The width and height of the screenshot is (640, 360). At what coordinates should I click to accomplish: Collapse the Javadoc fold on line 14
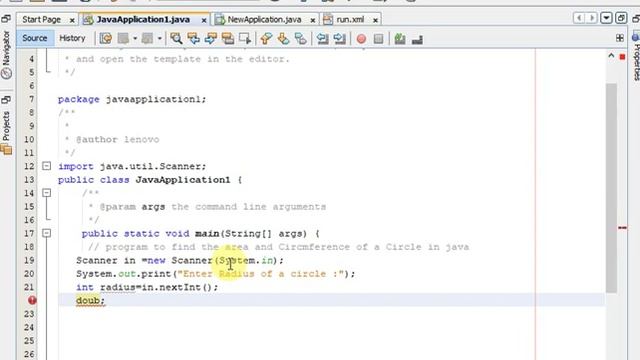47,193
